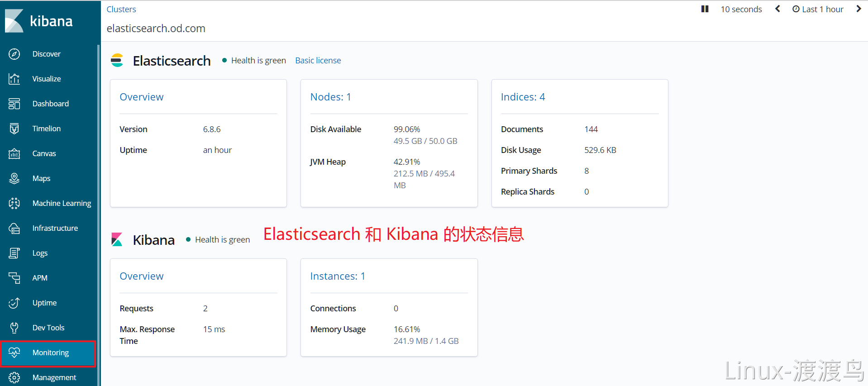Click the JVM Heap 42.91% value
This screenshot has height=386, width=868.
407,162
